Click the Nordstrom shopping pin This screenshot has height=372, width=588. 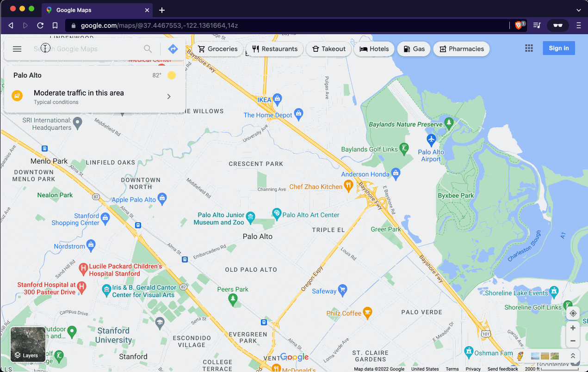91,245
